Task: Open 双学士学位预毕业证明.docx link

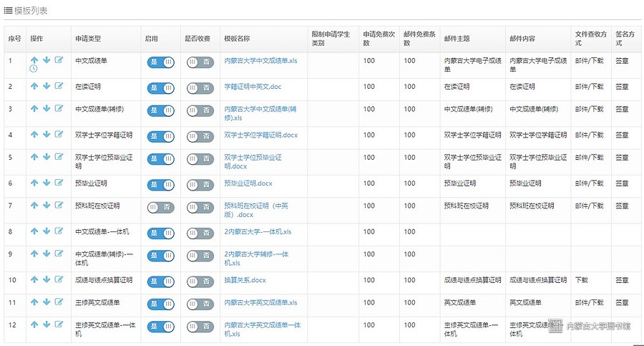Action: tap(253, 162)
